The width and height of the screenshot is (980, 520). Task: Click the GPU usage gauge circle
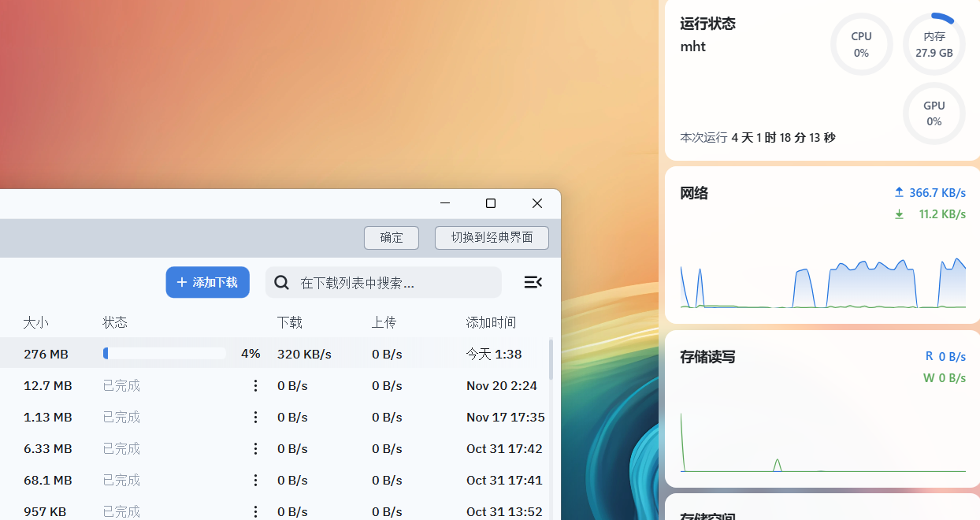pos(934,113)
